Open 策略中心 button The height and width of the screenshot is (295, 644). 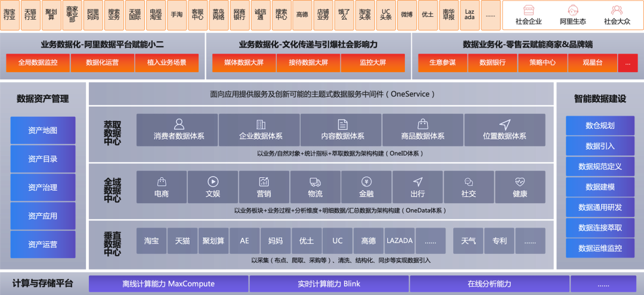[543, 63]
